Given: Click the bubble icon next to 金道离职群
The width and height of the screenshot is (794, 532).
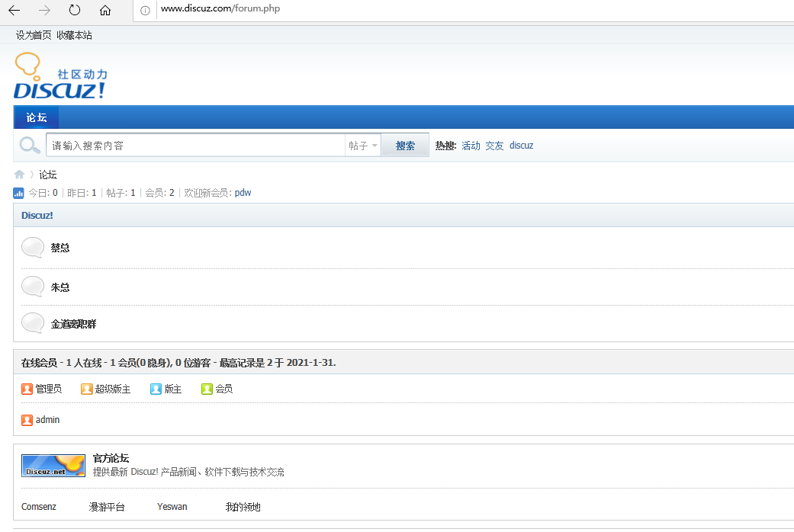Looking at the screenshot, I should (x=33, y=323).
